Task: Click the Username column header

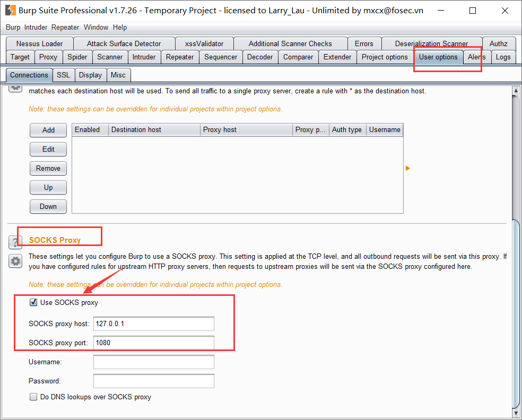Action: point(385,130)
